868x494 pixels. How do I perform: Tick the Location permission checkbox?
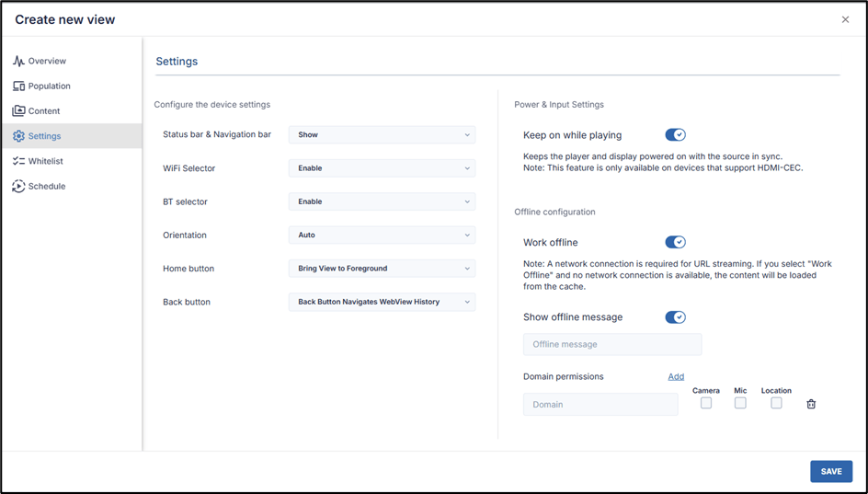click(x=776, y=403)
